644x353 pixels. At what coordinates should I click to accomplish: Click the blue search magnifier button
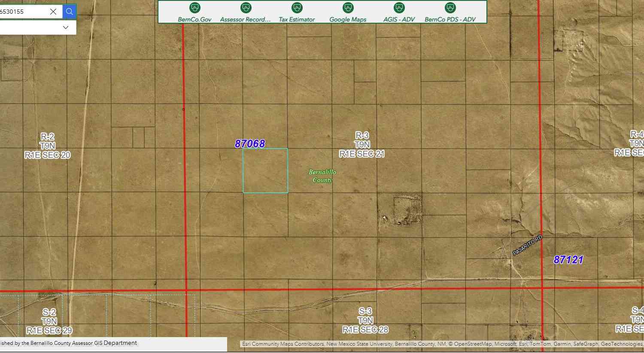[x=70, y=12]
